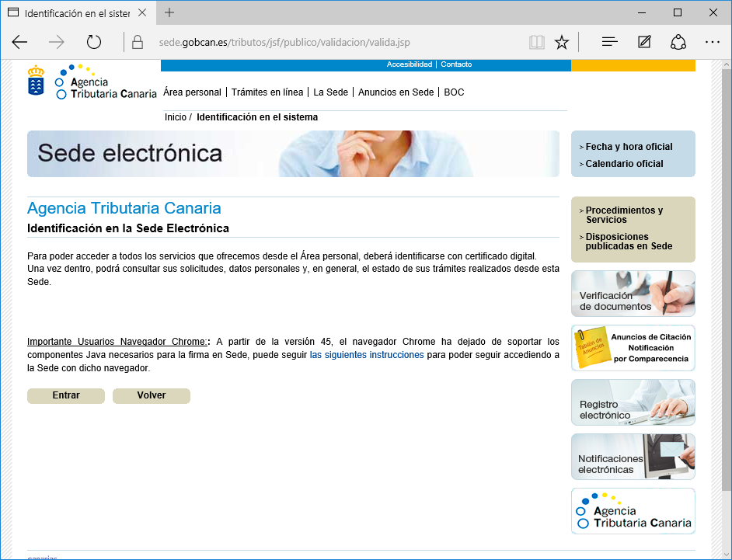Click the scrollbar up arrow
This screenshot has width=732, height=560.
[726, 64]
